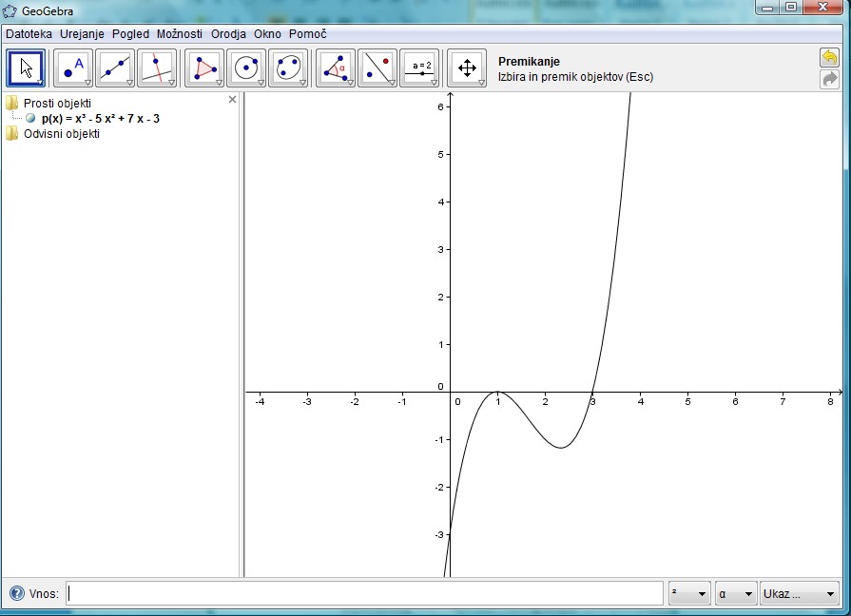Viewport: 851px width, 616px height.
Task: Select the Reflect about line tool
Action: (377, 68)
